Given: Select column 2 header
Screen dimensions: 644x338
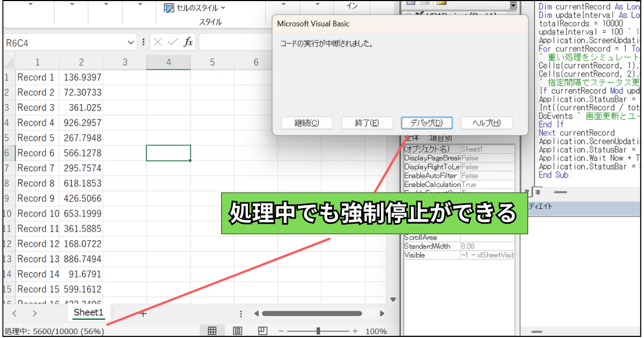Looking at the screenshot, I should tap(81, 62).
